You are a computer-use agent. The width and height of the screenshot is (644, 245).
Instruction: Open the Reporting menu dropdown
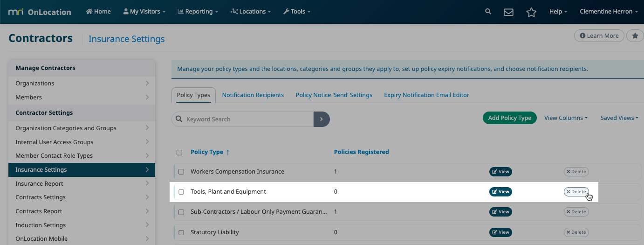click(198, 12)
